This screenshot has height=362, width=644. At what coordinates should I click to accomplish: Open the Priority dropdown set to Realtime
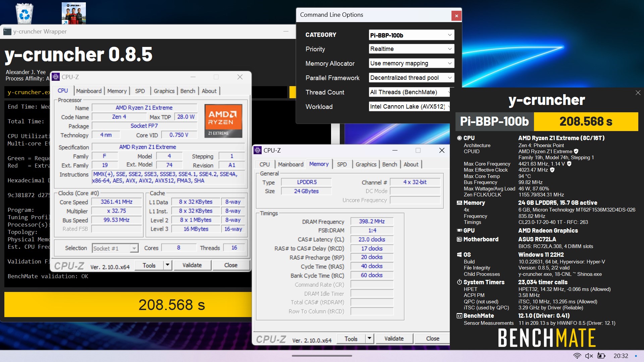point(411,49)
